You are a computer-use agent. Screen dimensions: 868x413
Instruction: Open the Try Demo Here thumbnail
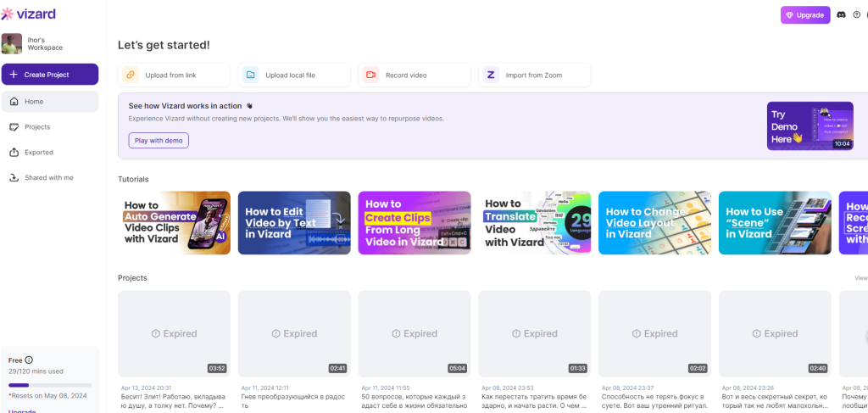[810, 126]
